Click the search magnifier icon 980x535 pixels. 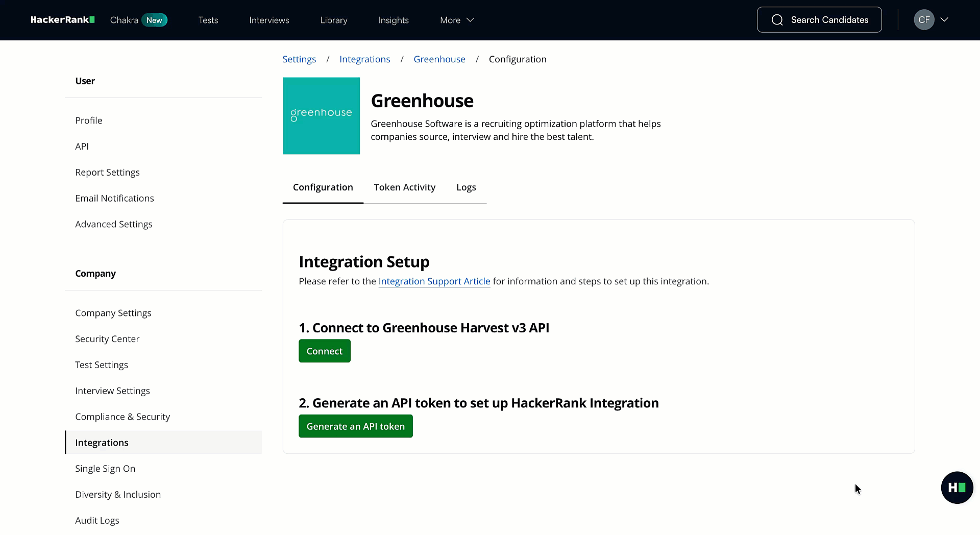click(x=777, y=20)
